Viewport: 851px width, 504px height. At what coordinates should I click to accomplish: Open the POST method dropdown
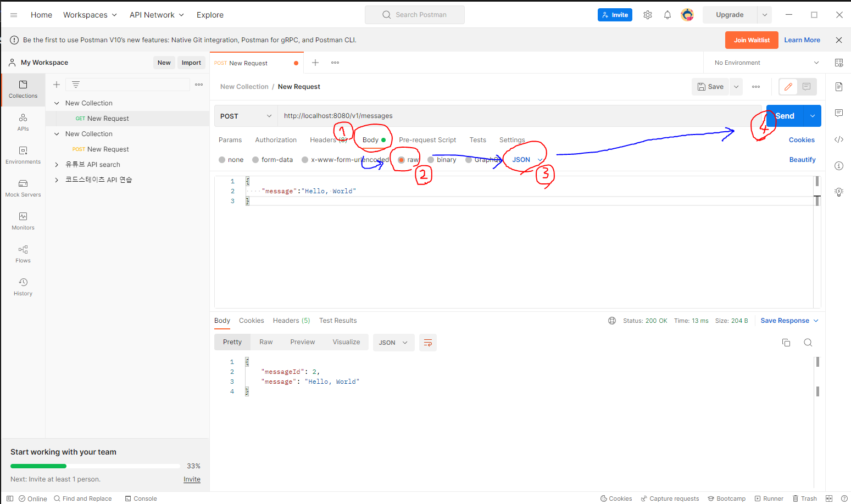[246, 116]
